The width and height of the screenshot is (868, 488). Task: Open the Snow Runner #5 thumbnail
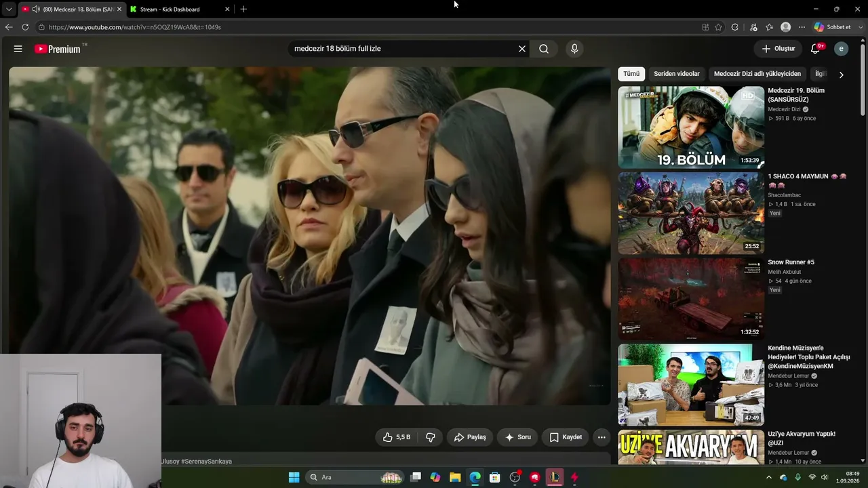click(691, 299)
